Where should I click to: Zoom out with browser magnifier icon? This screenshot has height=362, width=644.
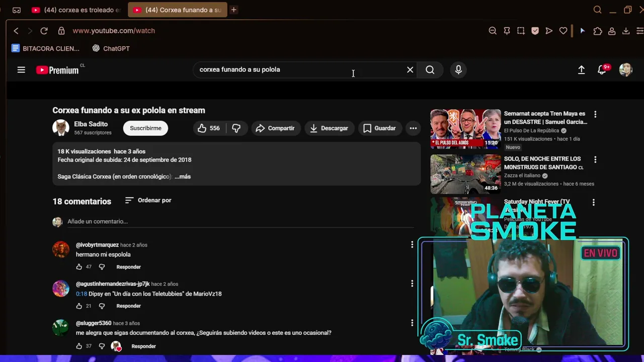tap(493, 31)
